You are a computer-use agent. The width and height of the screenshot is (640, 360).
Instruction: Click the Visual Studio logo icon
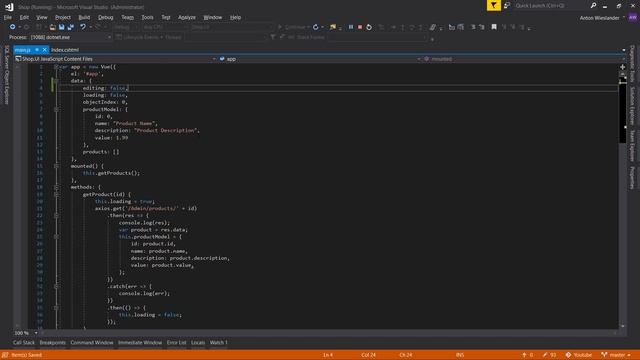click(9, 7)
